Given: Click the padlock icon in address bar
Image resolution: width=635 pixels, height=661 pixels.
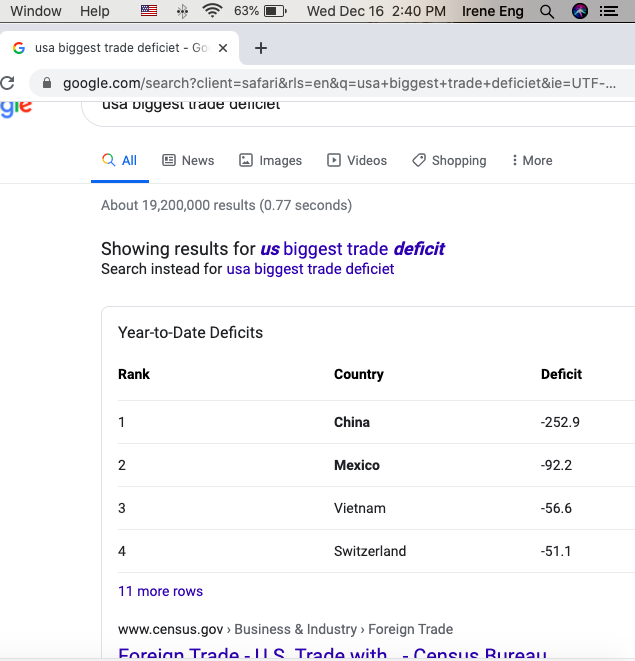Looking at the screenshot, I should point(46,83).
